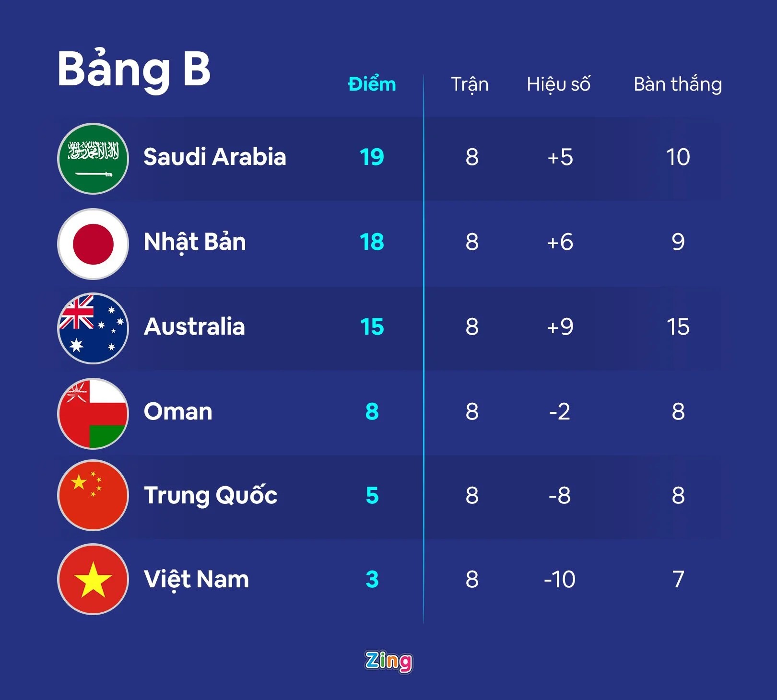The width and height of the screenshot is (777, 700).
Task: Click the Saudi Arabia team name
Action: tap(214, 157)
